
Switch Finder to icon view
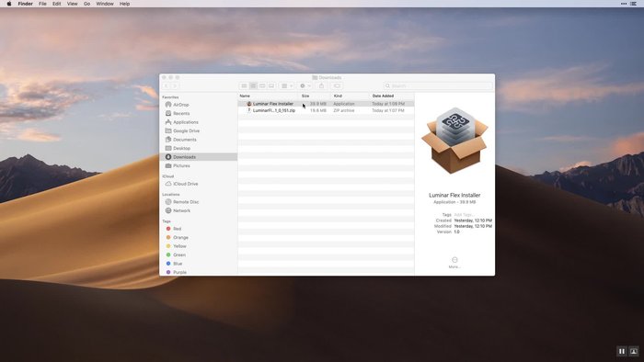(244, 85)
